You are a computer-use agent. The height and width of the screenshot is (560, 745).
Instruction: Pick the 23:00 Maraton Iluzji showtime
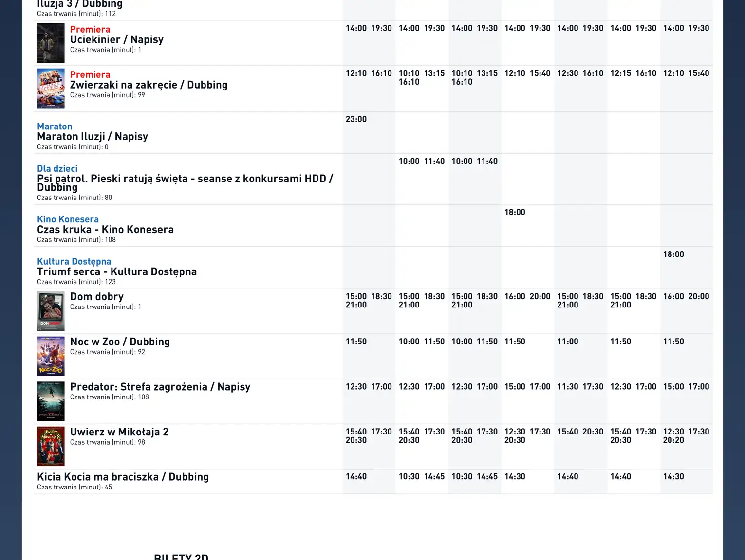coord(356,119)
